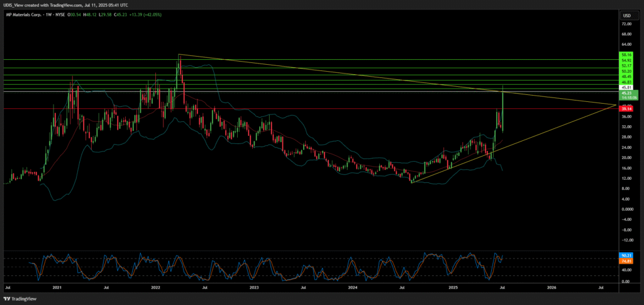Click the 48.45 green price level label

(626, 77)
